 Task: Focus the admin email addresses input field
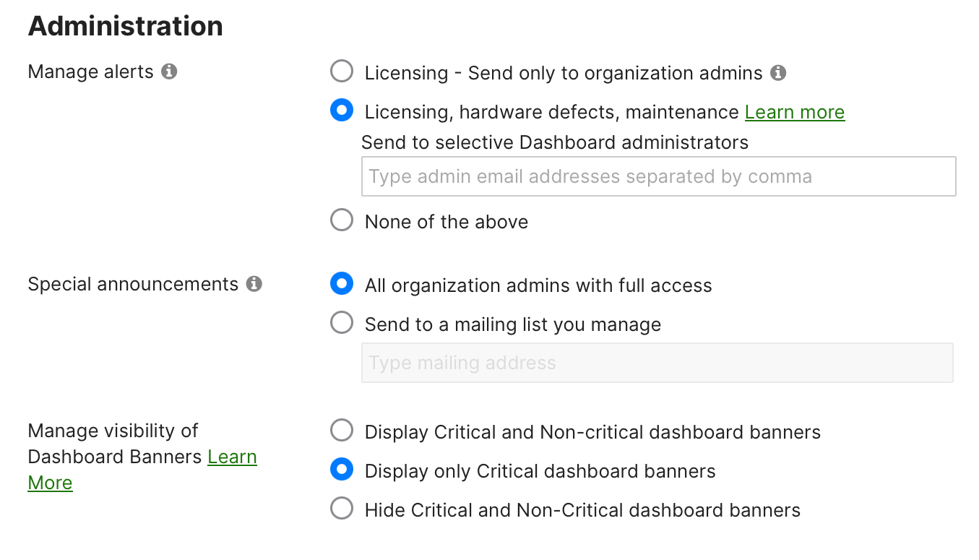click(658, 176)
